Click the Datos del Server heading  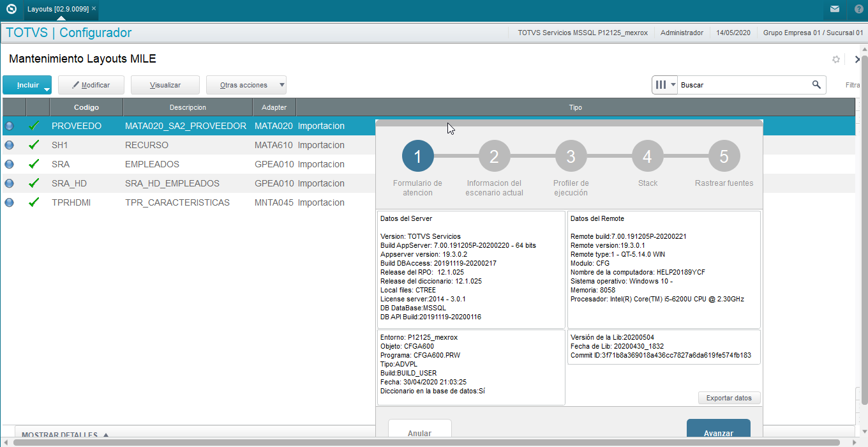click(406, 218)
